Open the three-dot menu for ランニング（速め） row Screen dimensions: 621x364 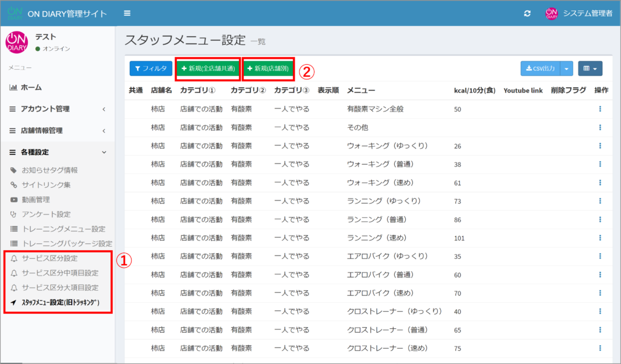[x=600, y=238]
